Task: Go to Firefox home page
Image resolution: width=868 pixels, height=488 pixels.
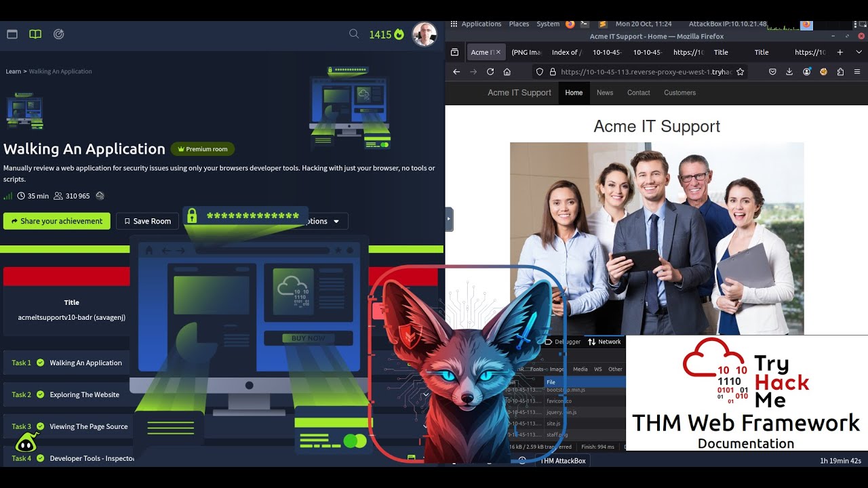Action: tap(507, 72)
